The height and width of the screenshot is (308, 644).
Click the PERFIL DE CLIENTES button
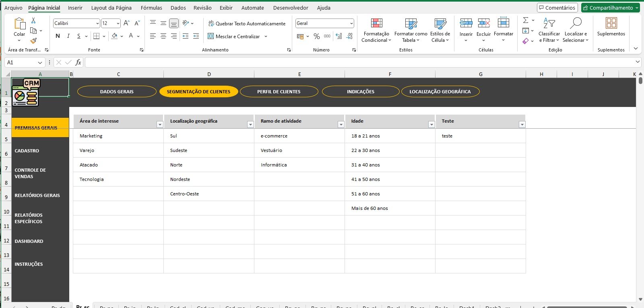(x=279, y=92)
